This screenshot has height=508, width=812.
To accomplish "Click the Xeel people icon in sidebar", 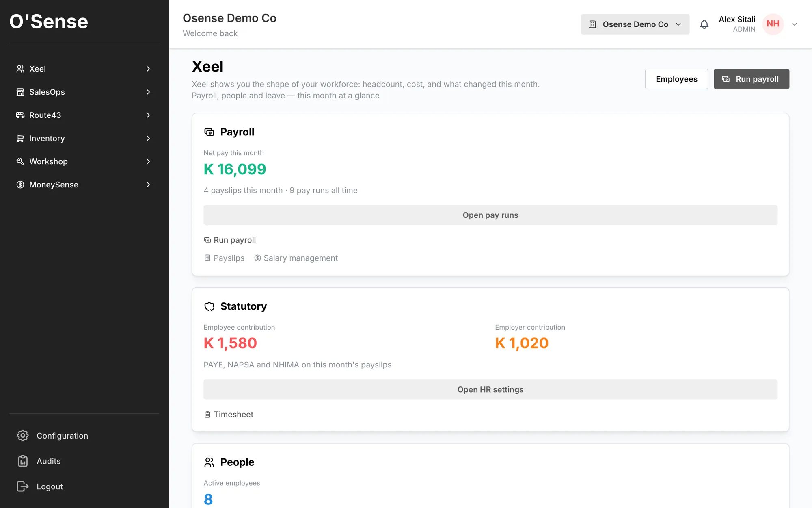I will tap(20, 69).
